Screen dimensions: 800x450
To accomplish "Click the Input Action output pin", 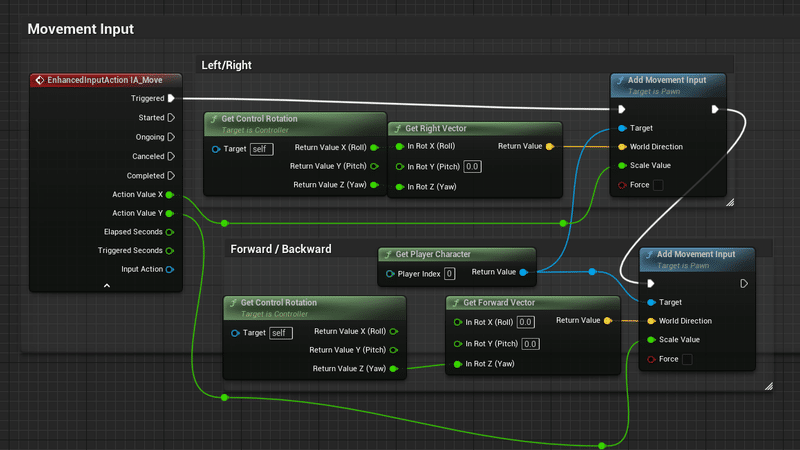I will pyautogui.click(x=170, y=269).
